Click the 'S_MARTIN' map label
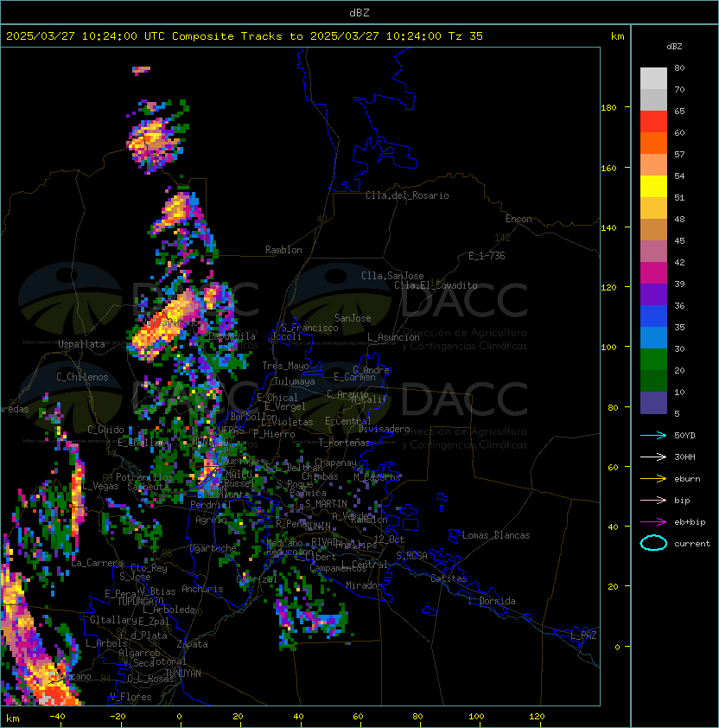This screenshot has height=728, width=719. point(326,504)
